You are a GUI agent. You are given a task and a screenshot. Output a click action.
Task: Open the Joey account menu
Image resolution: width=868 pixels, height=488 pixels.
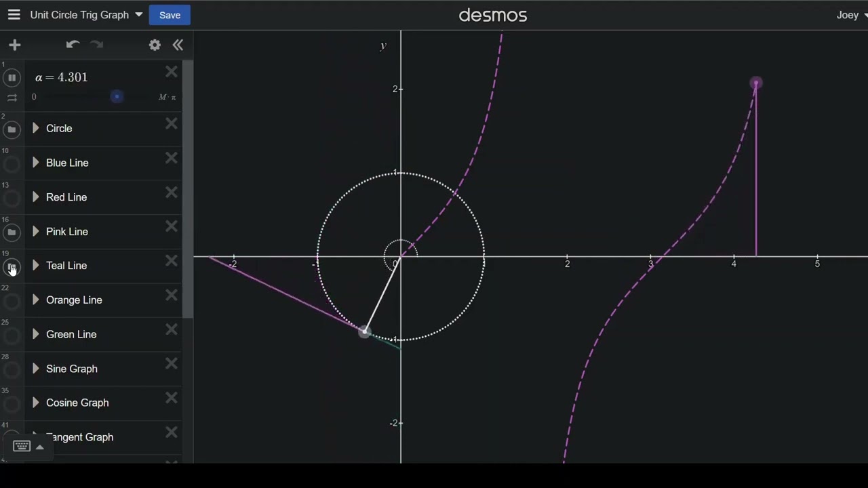pos(852,15)
